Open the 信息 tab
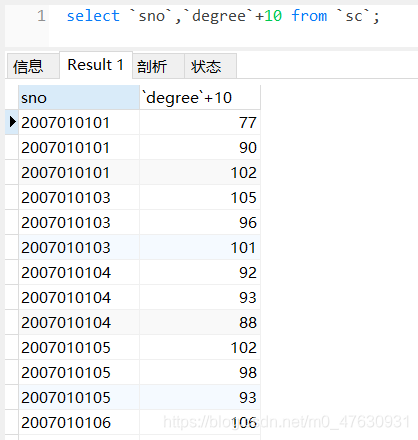The width and height of the screenshot is (418, 440). [x=33, y=66]
